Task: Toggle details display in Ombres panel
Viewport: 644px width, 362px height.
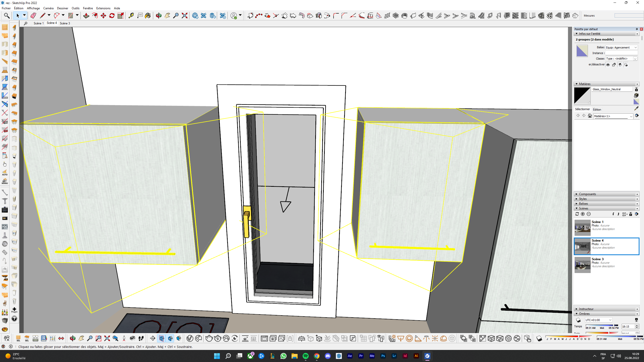Action: tap(636, 320)
